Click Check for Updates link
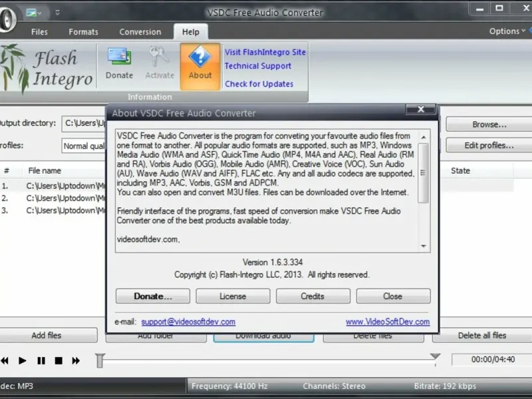Screen dimensions: 532x399 [259, 84]
